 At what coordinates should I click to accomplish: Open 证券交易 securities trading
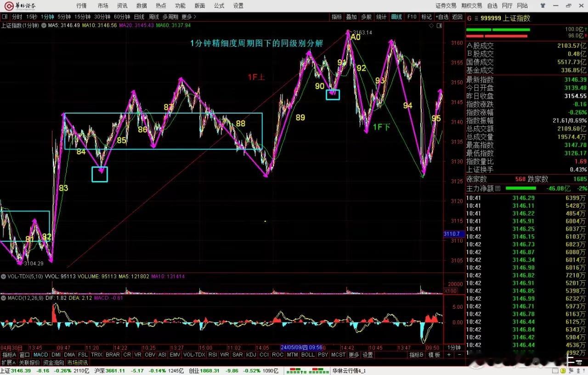coord(446,6)
